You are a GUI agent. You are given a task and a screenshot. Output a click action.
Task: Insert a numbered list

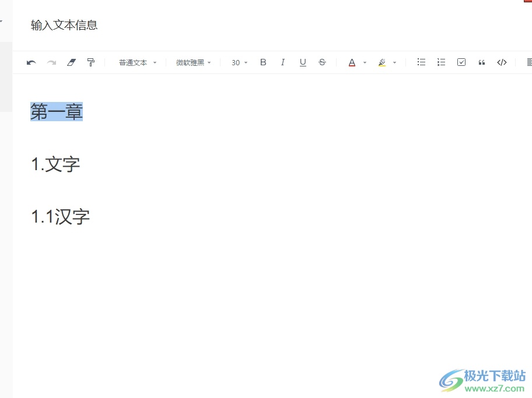click(441, 62)
